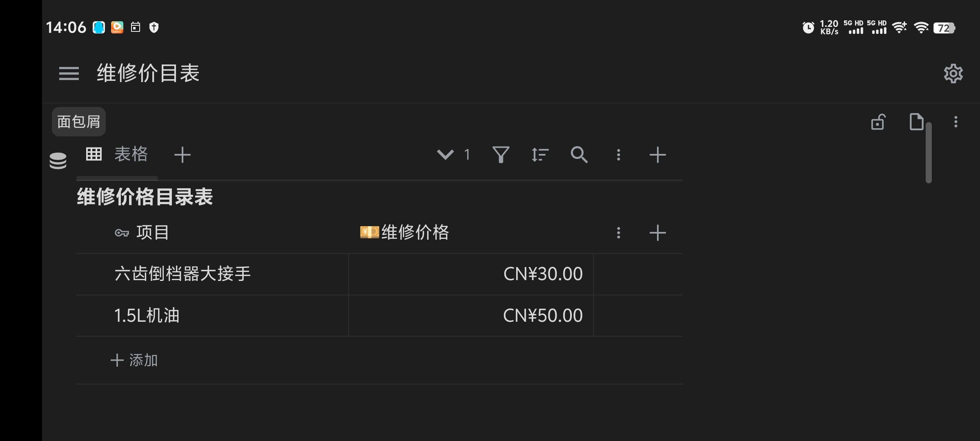Open the view toolbar three-dot menu
The width and height of the screenshot is (980, 441).
coord(618,155)
